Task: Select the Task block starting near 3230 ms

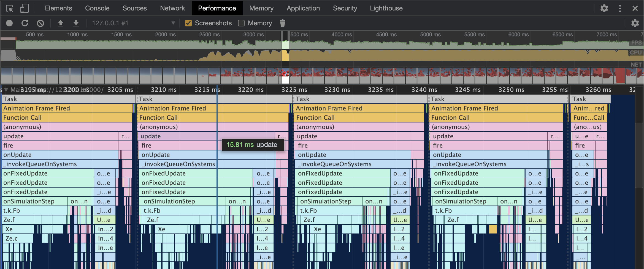Action: pyautogui.click(x=360, y=99)
